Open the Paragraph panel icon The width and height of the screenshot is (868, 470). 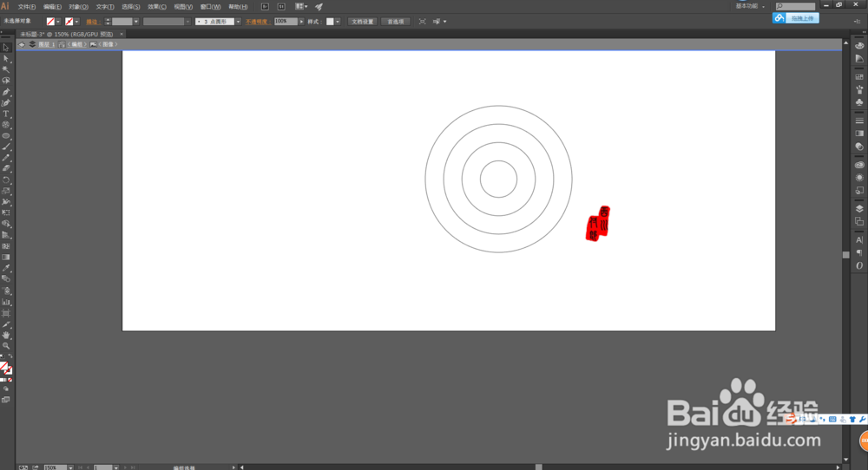[x=859, y=252]
